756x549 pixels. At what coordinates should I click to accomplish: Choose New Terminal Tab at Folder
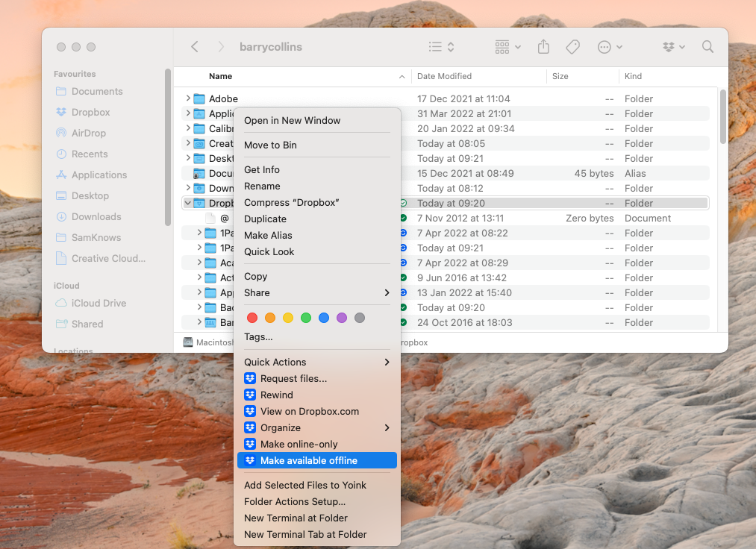[x=316, y=534]
